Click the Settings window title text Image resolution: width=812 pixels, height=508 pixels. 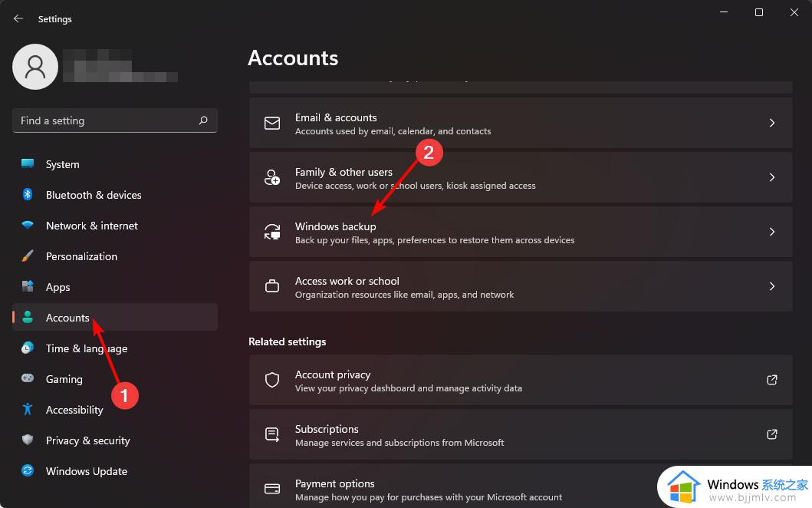pos(55,19)
